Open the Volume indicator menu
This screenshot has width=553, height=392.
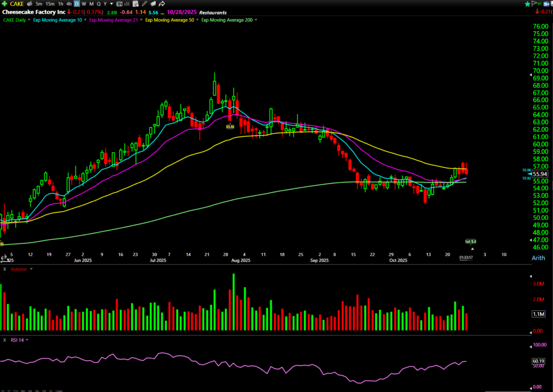(x=31, y=269)
